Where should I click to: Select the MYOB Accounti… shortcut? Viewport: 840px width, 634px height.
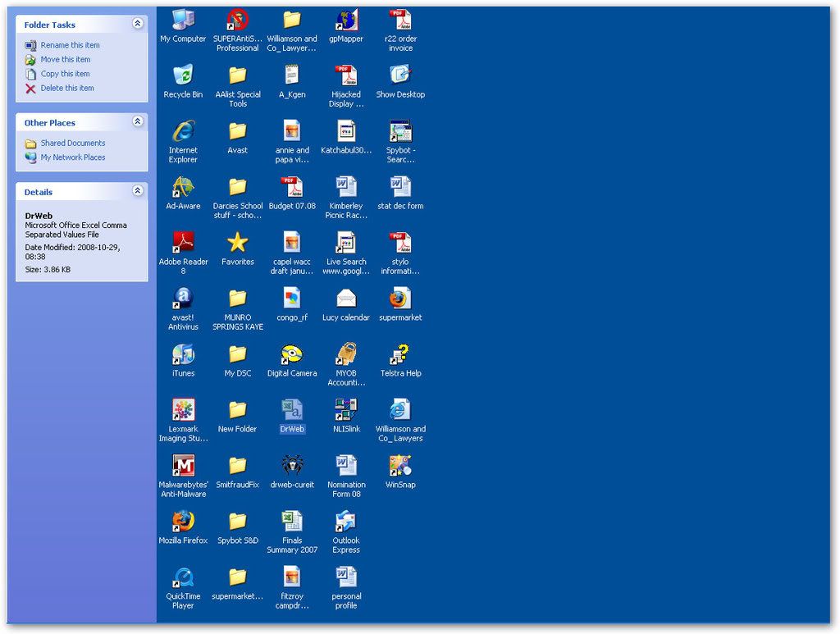(x=346, y=354)
